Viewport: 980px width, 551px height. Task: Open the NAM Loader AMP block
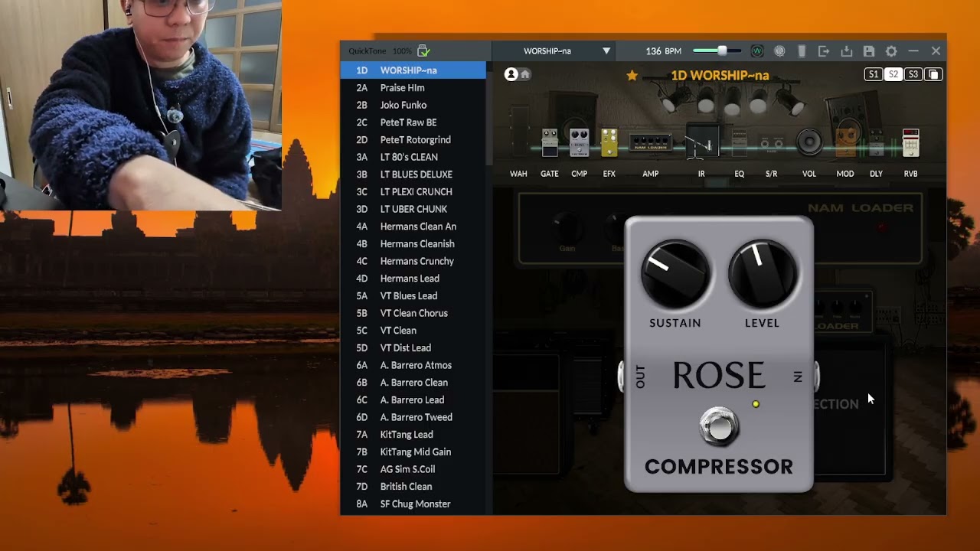(x=651, y=143)
